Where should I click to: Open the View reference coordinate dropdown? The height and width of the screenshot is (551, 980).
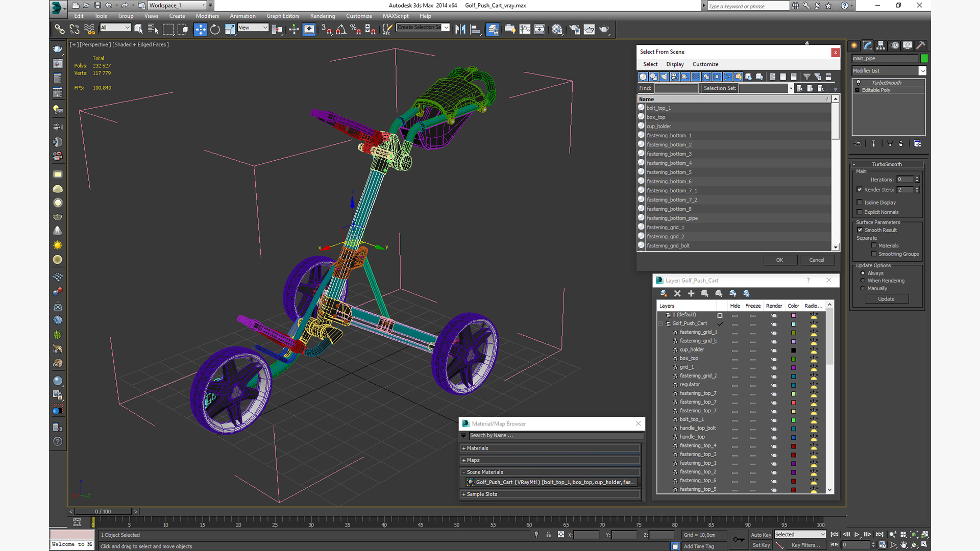point(253,28)
